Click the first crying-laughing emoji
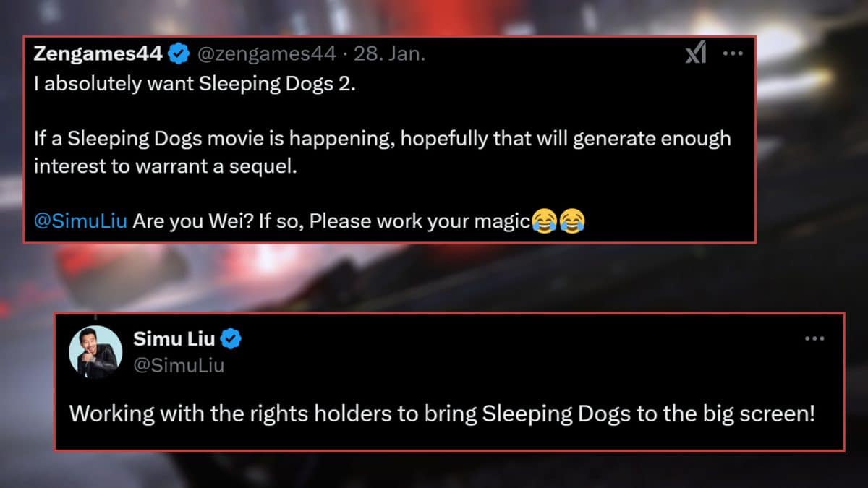This screenshot has width=868, height=488. point(543,221)
